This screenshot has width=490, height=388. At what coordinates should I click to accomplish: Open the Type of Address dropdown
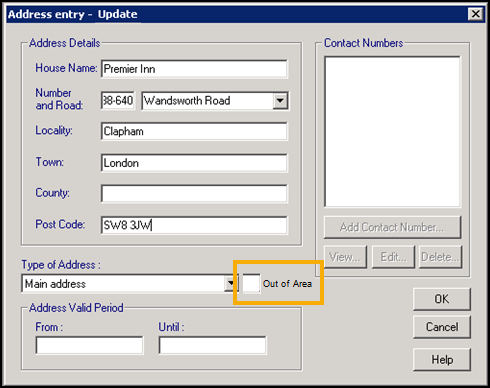click(230, 284)
